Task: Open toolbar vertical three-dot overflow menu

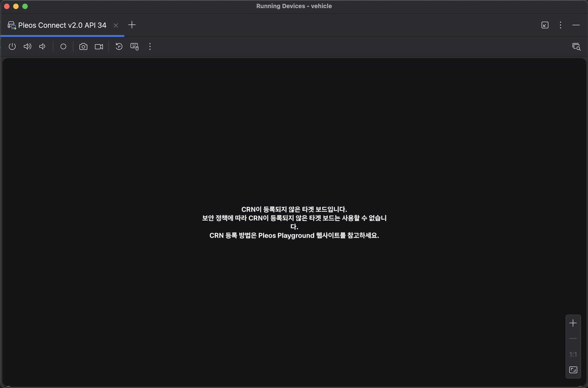Action: (x=150, y=47)
